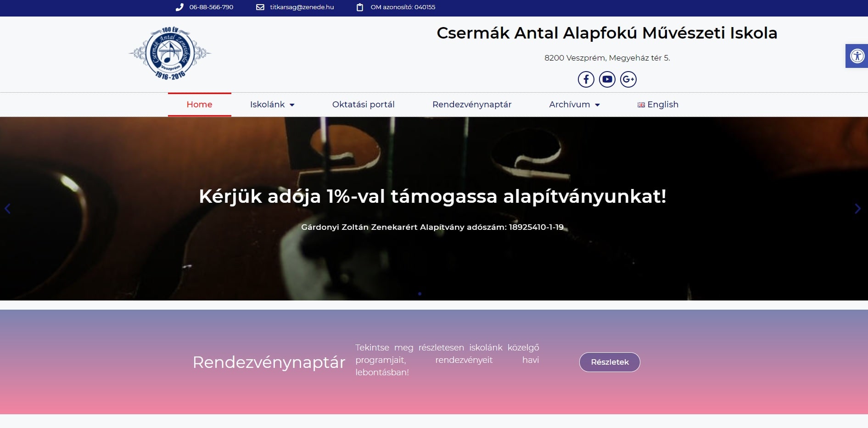This screenshot has height=428, width=868.
Task: Open the Rendezvénynaptár menu item
Action: coord(472,105)
